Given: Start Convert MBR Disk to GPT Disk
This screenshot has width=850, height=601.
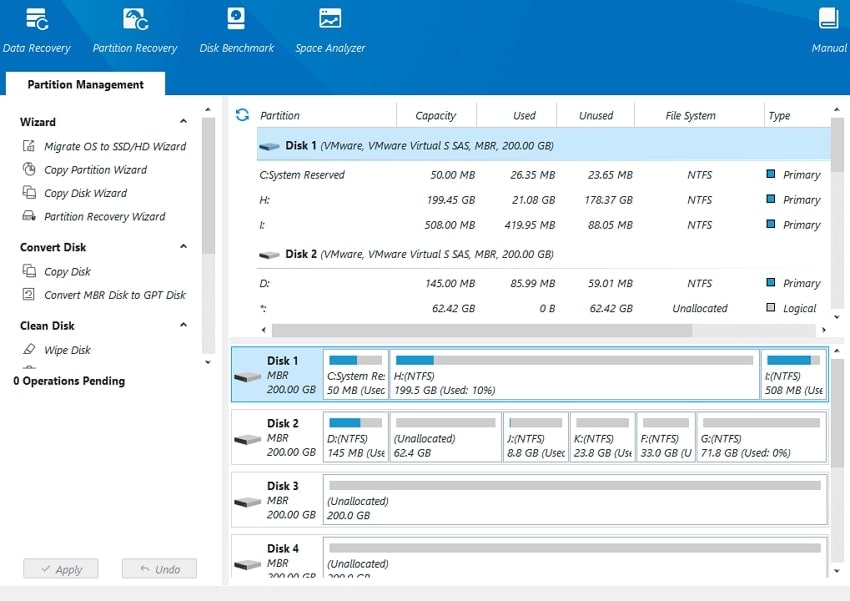Looking at the screenshot, I should 115,295.
